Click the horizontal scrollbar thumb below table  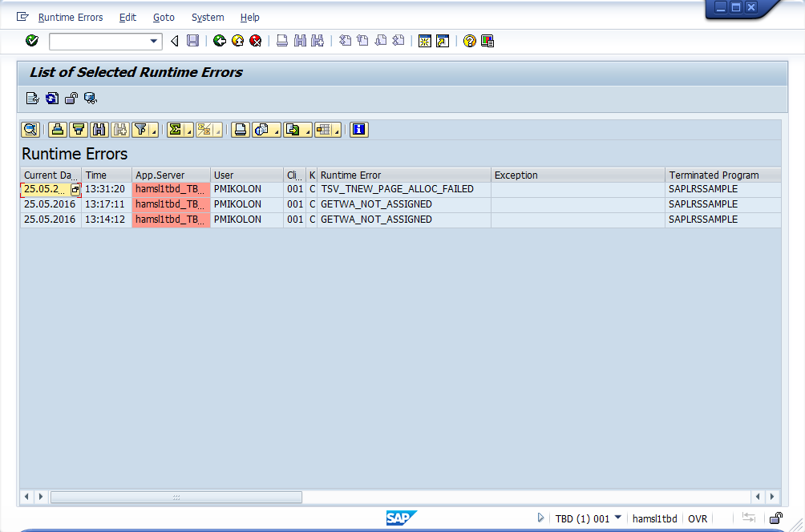(x=176, y=497)
